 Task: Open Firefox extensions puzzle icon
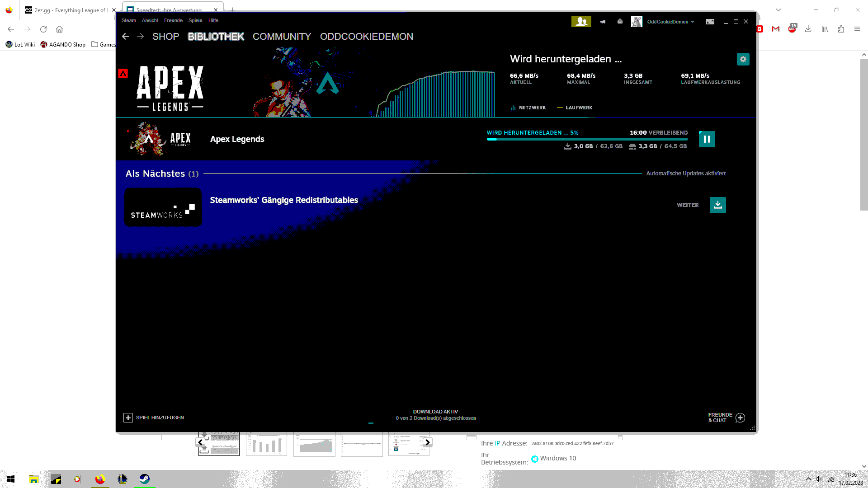pyautogui.click(x=841, y=29)
